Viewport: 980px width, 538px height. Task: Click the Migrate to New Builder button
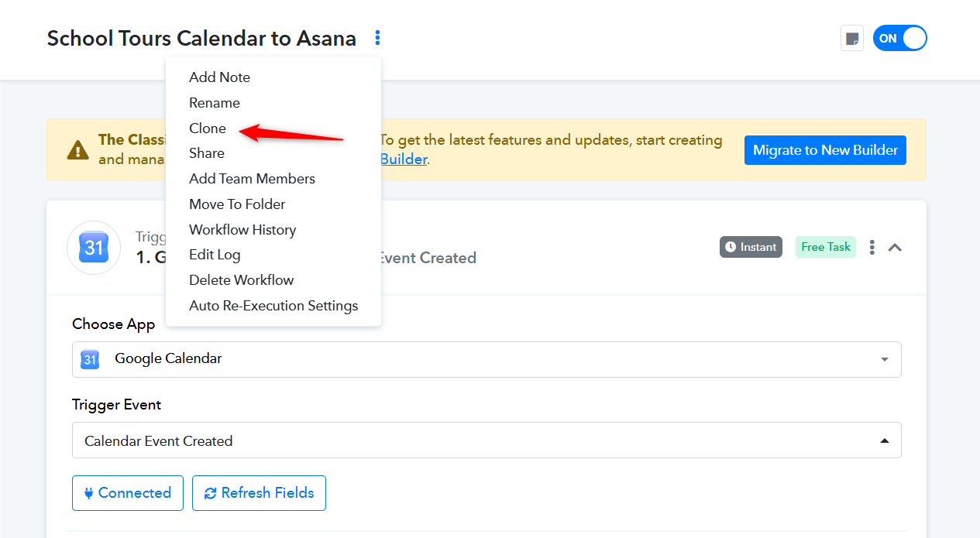point(825,150)
